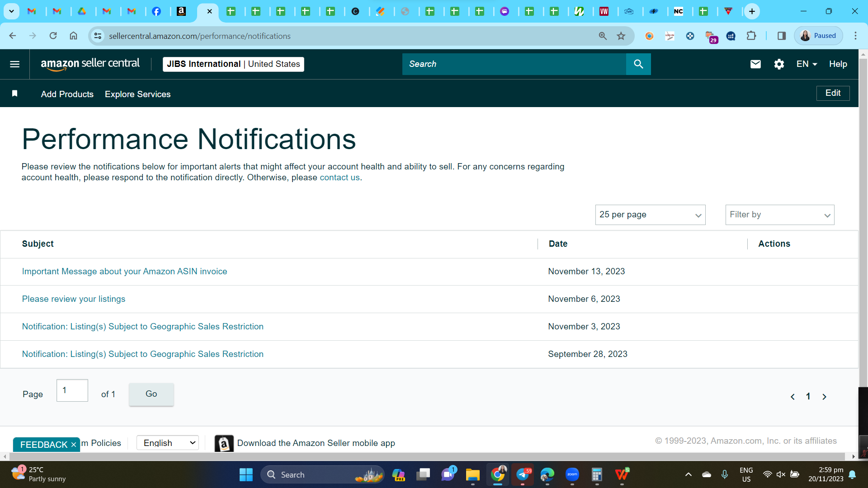868x488 pixels.
Task: Open the Telegram taskbar icon
Action: click(x=523, y=474)
